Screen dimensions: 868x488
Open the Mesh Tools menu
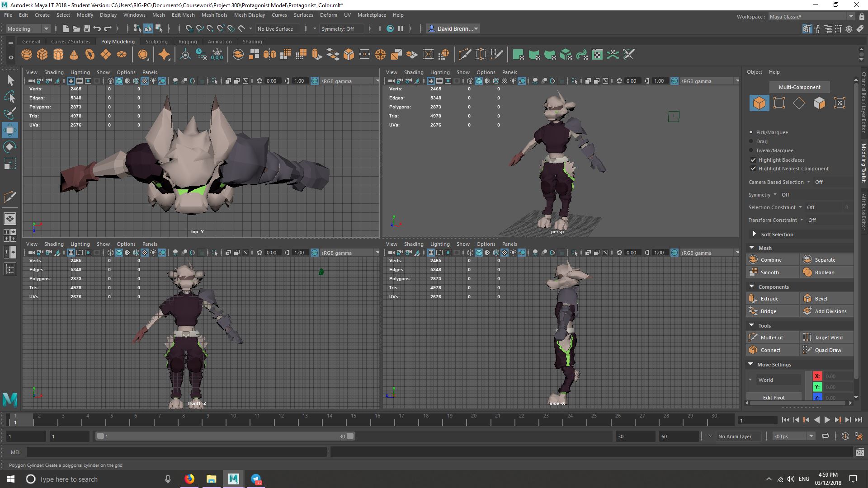214,15
